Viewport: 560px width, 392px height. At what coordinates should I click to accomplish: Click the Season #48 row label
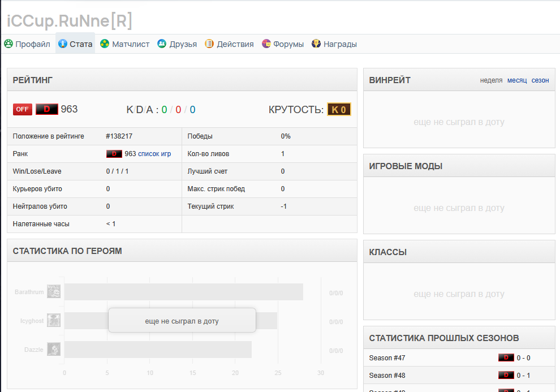pyautogui.click(x=387, y=375)
